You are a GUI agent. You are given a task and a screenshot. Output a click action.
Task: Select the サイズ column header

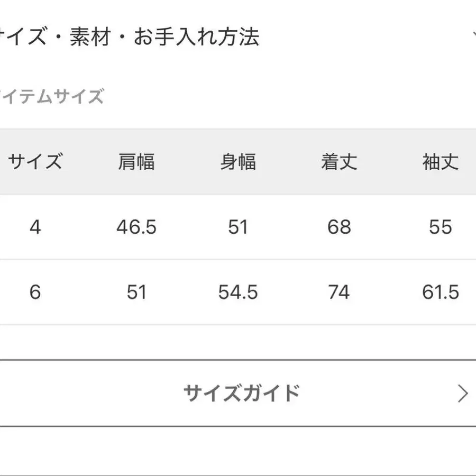point(35,162)
